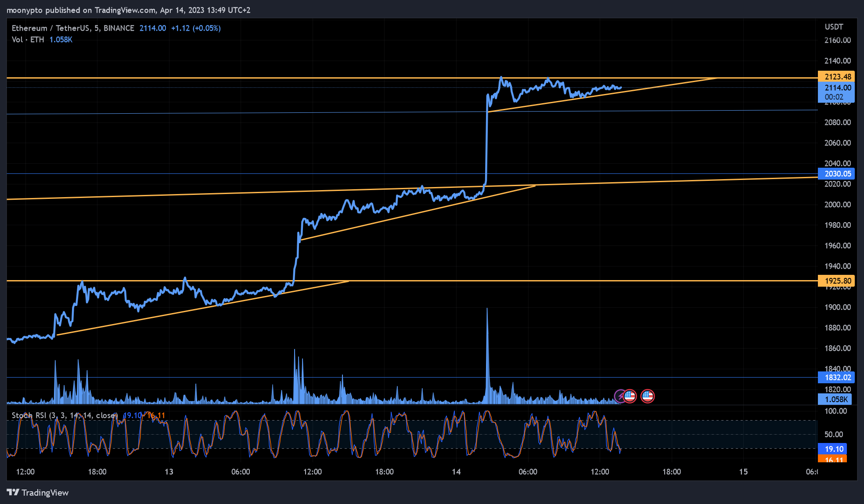The height and width of the screenshot is (504, 864).
Task: Click the orange 1925.80 price axis label
Action: pyautogui.click(x=836, y=281)
